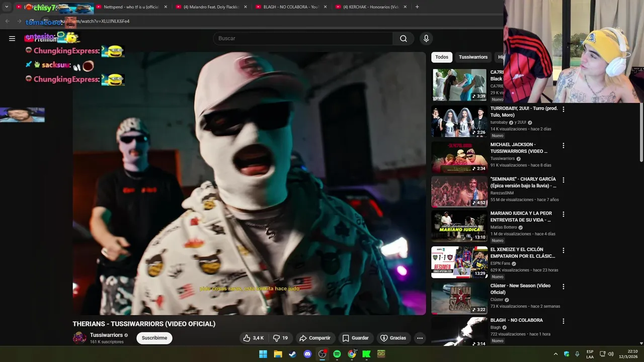This screenshot has width=644, height=362.
Task: Close the BLAGH NO COLABORA tab
Action: point(325,7)
